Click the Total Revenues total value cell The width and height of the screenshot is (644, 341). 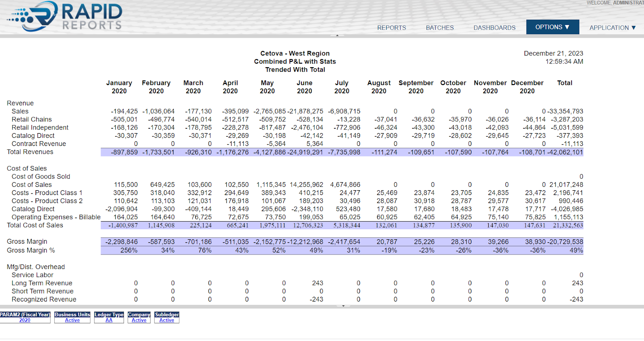point(566,152)
